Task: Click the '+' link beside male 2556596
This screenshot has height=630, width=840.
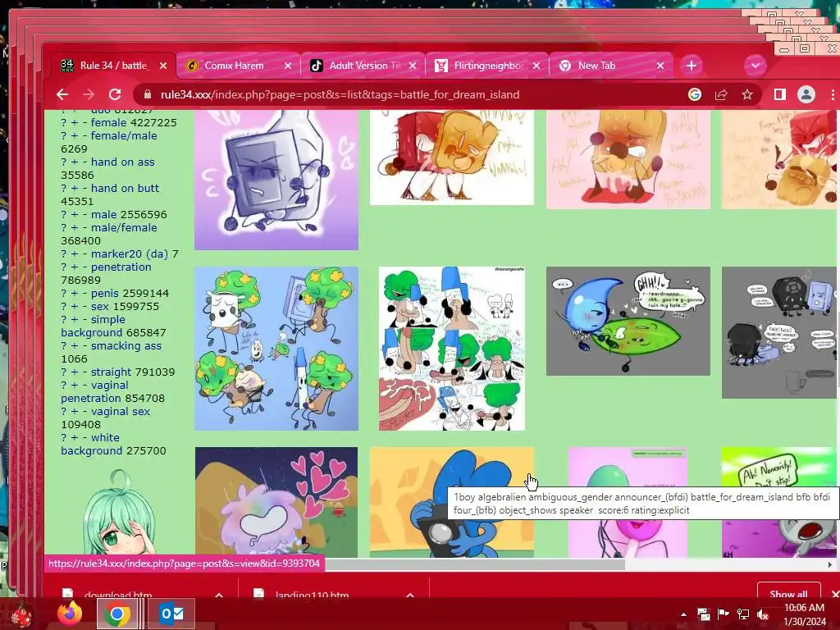Action: tap(74, 215)
